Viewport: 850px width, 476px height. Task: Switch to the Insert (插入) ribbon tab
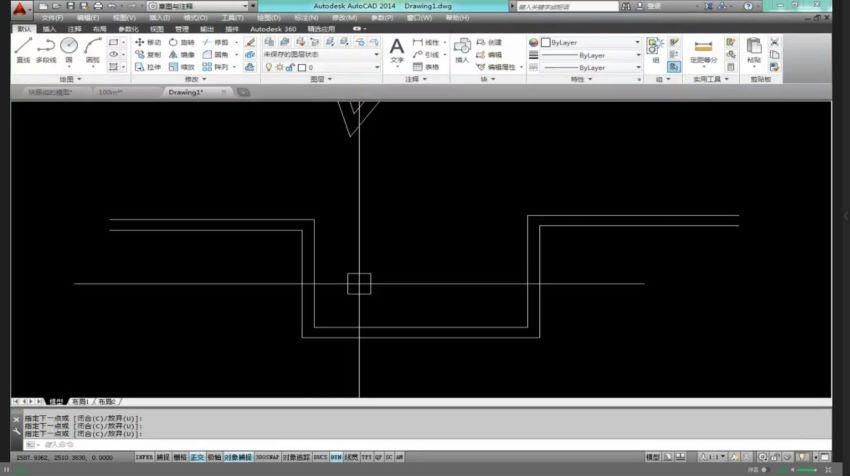(x=49, y=29)
